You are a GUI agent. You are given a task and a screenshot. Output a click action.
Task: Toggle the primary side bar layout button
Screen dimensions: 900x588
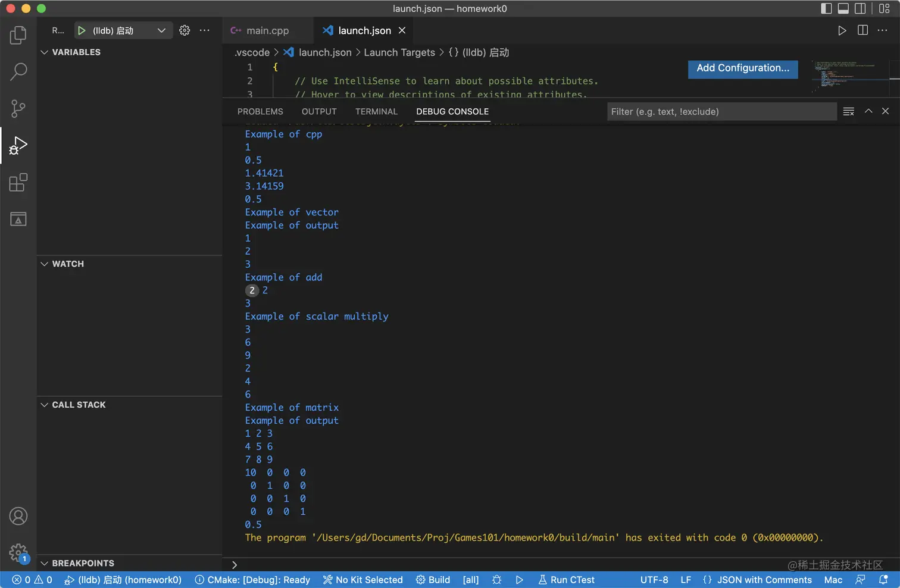[x=826, y=8]
